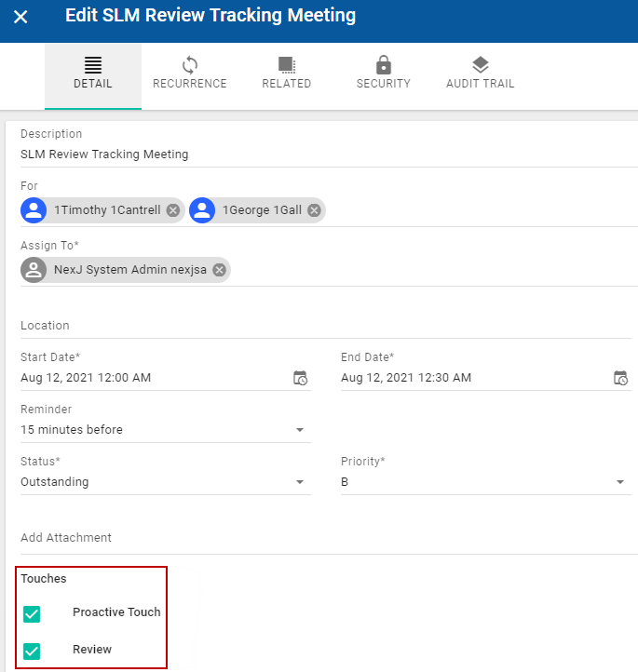This screenshot has height=672, width=638.
Task: Open the Security tab
Action: click(x=383, y=74)
